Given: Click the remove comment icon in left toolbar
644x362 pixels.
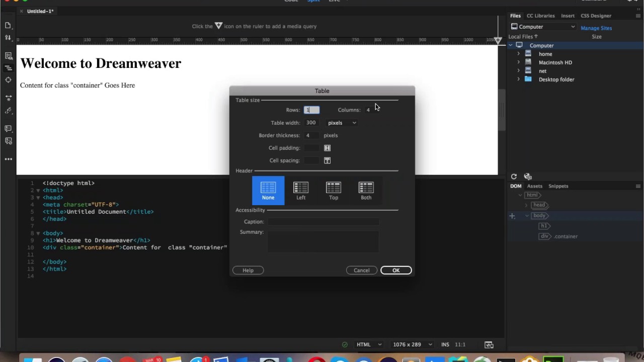Looking at the screenshot, I should tap(8, 141).
